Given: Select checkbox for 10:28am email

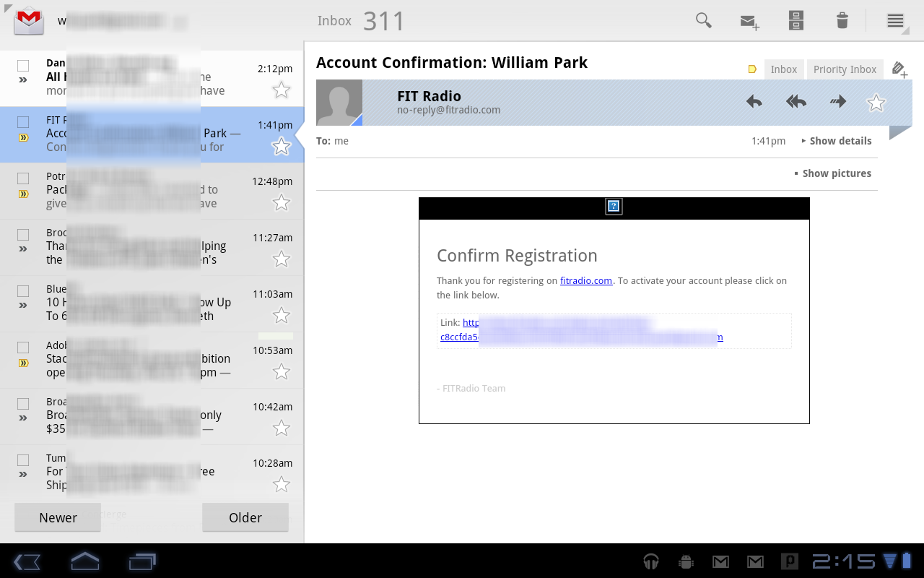Looking at the screenshot, I should click(x=23, y=460).
